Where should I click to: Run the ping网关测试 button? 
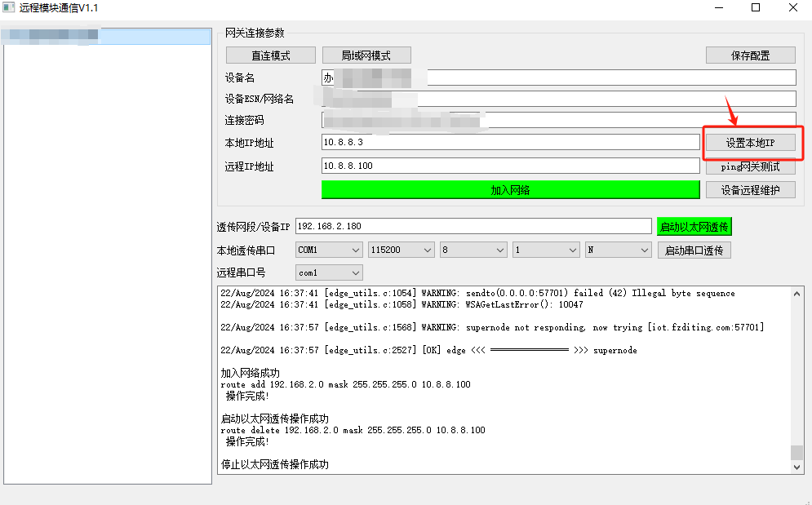[750, 166]
